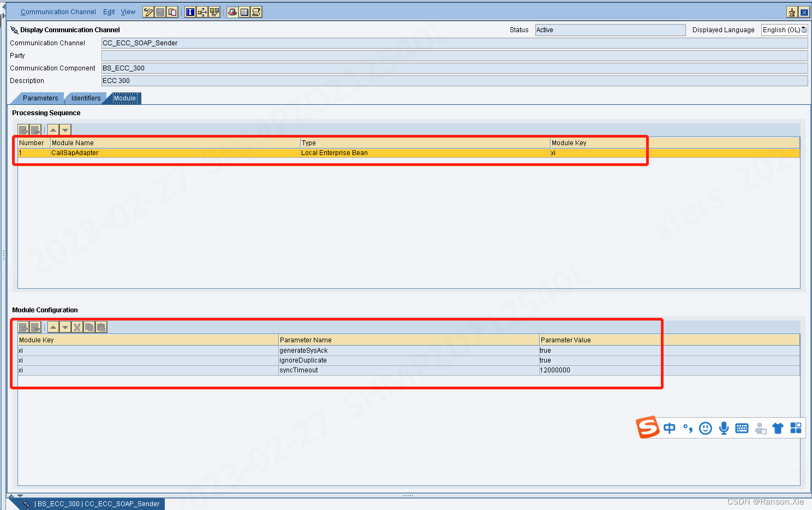Viewport: 812px width, 510px height.
Task: Cut the selected Module Configuration row
Action: (x=77, y=327)
